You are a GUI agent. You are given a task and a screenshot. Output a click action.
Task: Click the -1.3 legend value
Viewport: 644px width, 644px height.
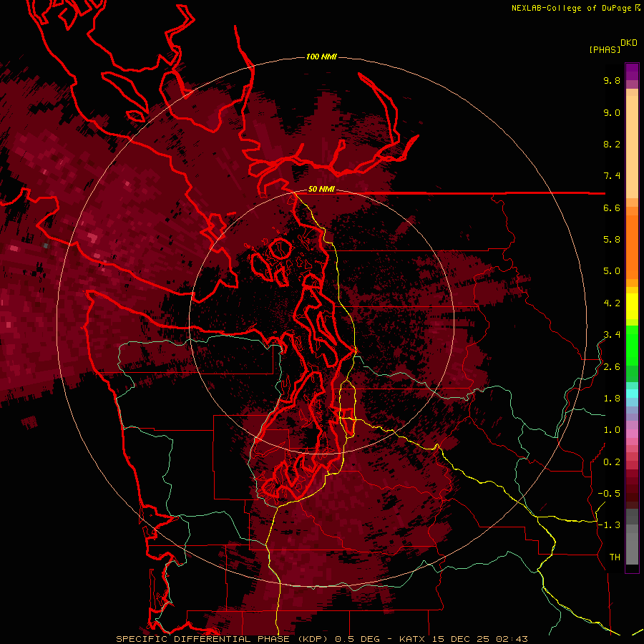pyautogui.click(x=609, y=525)
